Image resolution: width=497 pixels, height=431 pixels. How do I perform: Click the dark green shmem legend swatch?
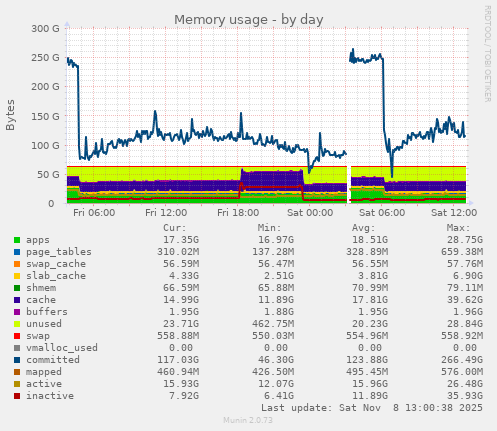[17, 288]
